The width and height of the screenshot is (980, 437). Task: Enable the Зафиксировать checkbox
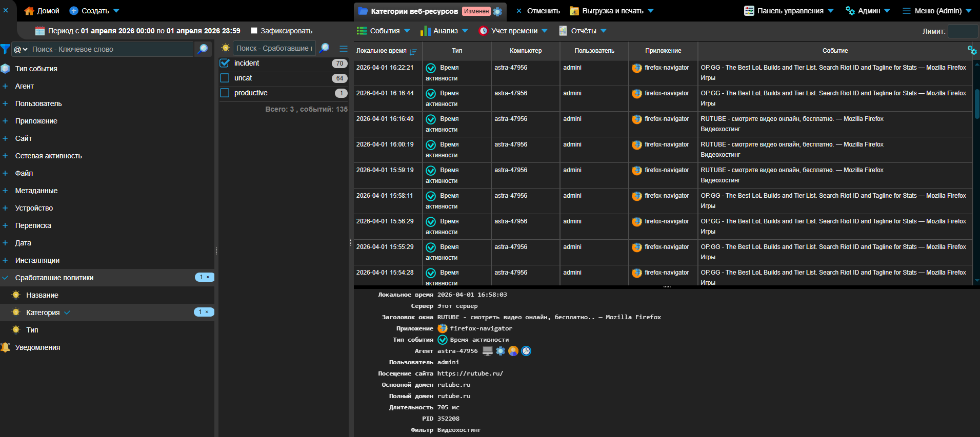tap(254, 31)
